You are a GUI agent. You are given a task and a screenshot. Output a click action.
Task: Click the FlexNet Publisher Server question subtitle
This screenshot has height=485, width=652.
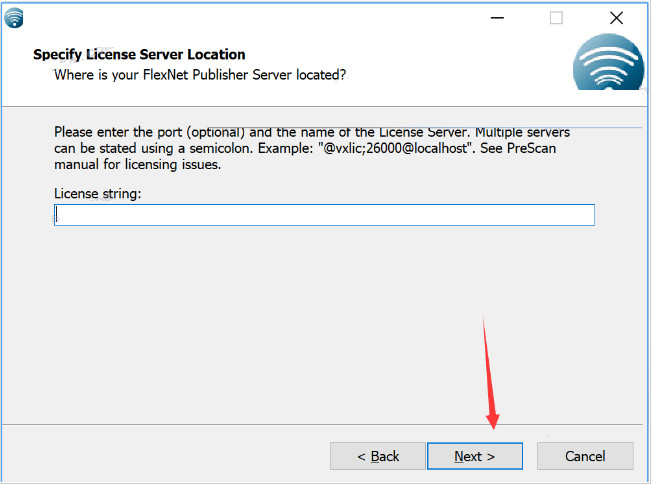point(200,74)
